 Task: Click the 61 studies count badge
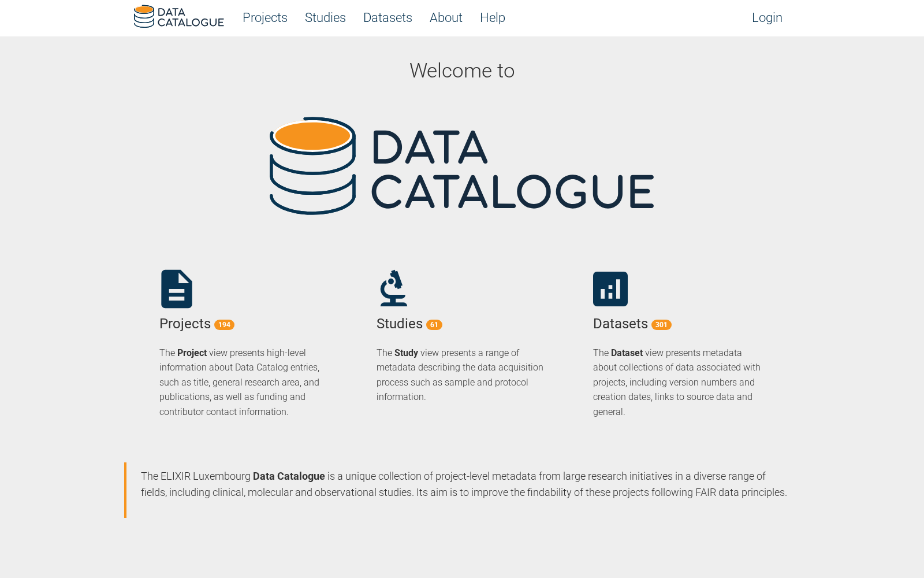(434, 325)
